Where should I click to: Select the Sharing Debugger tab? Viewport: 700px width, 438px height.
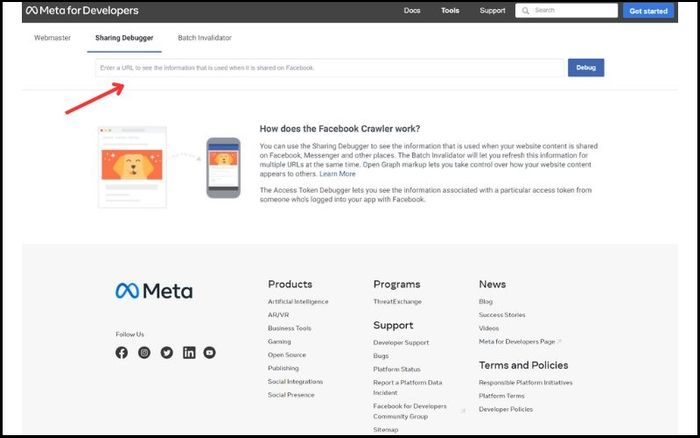(x=124, y=38)
